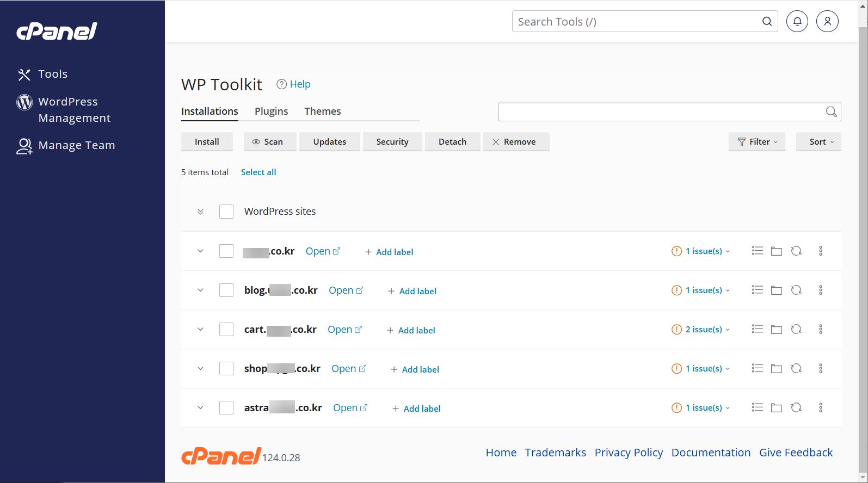Open three-dot menu for astra site row
Viewport: 868px width, 483px height.
pos(821,407)
